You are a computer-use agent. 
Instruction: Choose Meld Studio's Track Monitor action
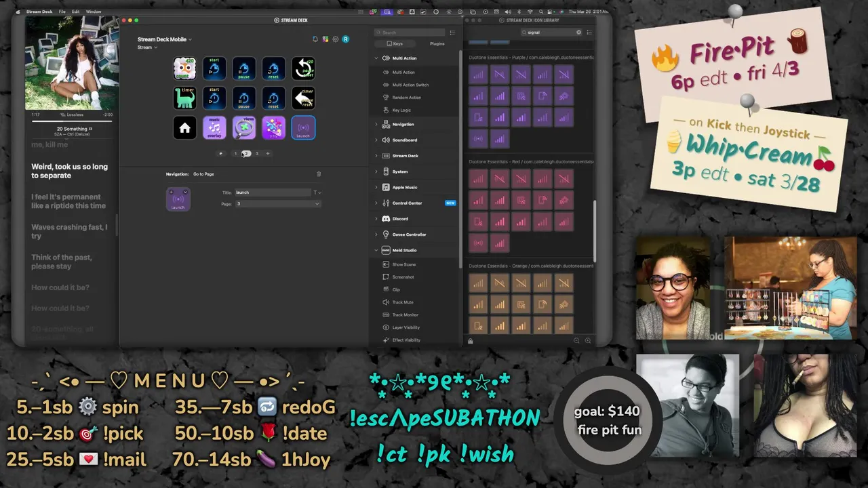tap(406, 314)
